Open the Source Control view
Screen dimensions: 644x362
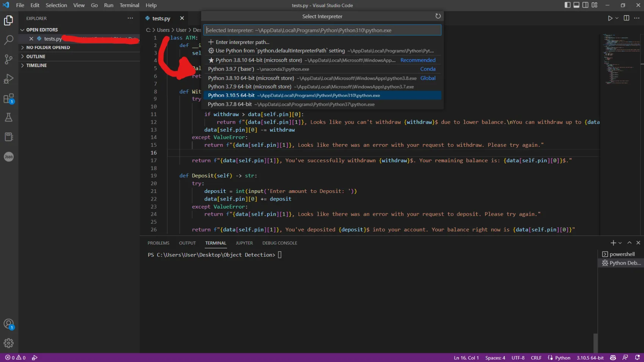(x=8, y=59)
